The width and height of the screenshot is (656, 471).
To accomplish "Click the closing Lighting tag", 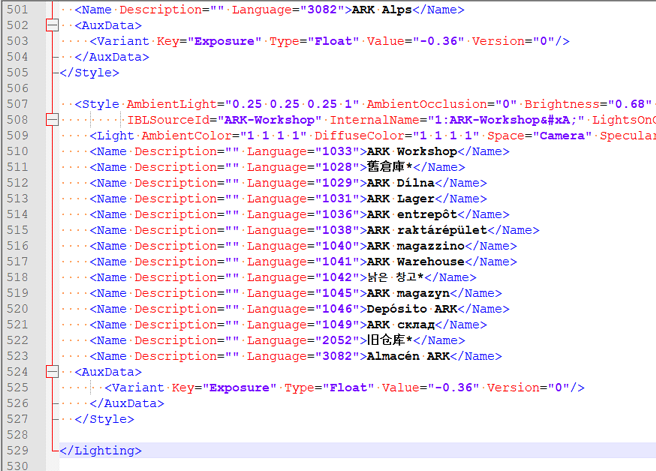I will 100,451.
